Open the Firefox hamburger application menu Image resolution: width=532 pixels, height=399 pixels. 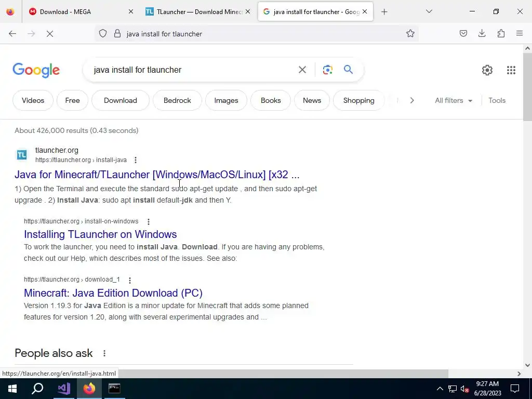pos(520,33)
